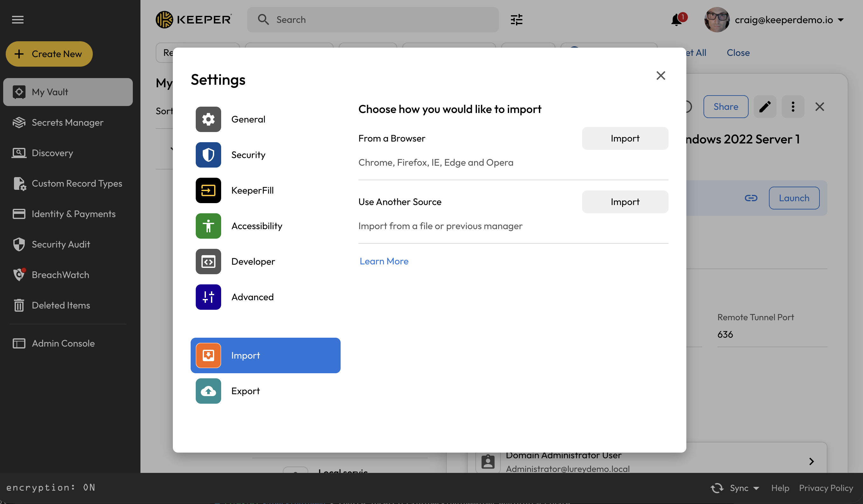Click the Sync icon in footer
863x504 pixels.
pos(717,488)
